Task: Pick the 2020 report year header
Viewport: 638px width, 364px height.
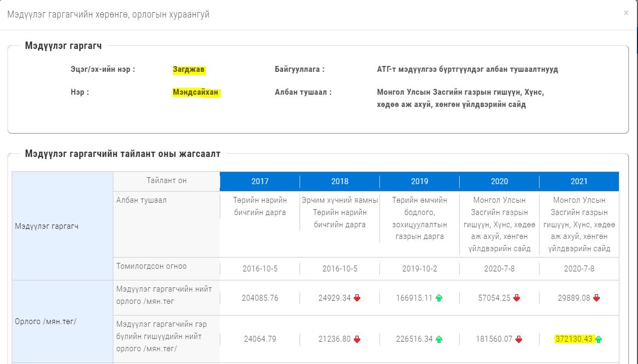Action: coord(499,181)
